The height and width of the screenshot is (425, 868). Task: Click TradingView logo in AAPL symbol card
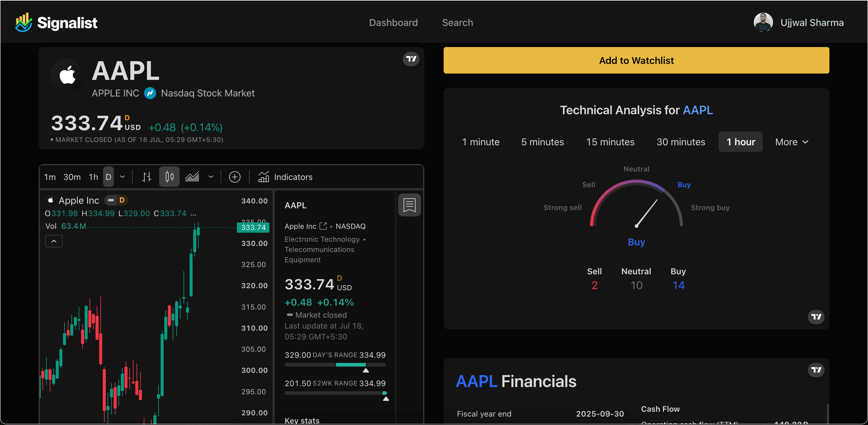411,59
